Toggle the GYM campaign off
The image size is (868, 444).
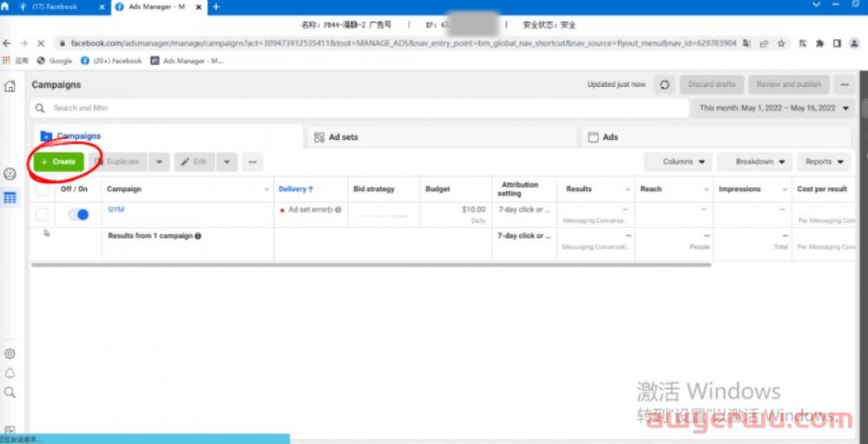79,215
